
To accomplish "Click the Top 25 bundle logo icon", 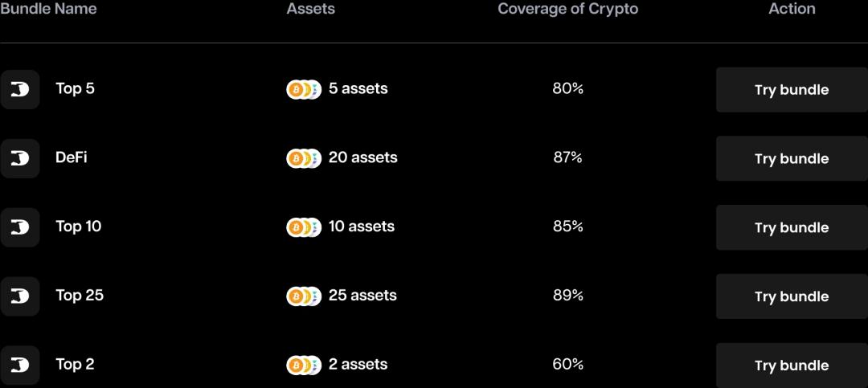I will pyautogui.click(x=19, y=296).
